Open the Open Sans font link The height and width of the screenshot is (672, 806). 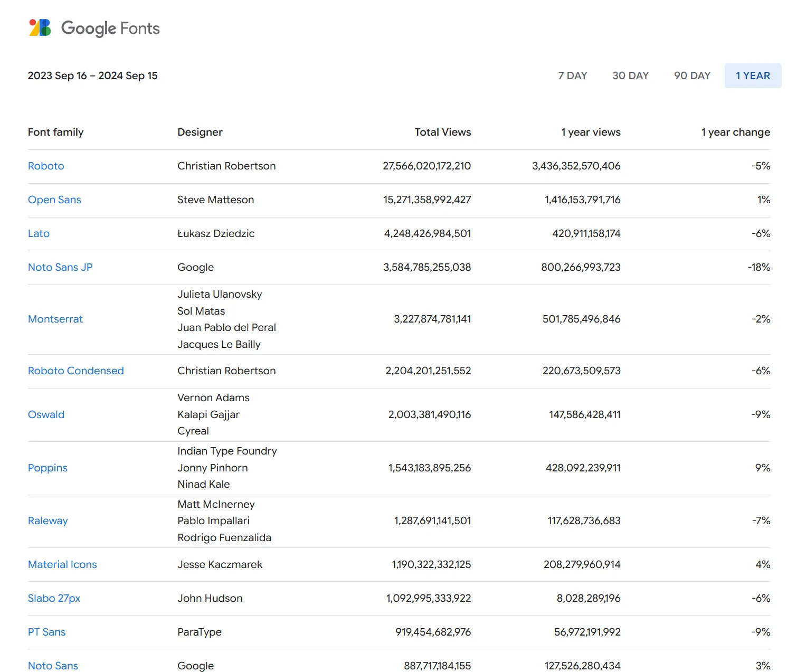click(54, 200)
